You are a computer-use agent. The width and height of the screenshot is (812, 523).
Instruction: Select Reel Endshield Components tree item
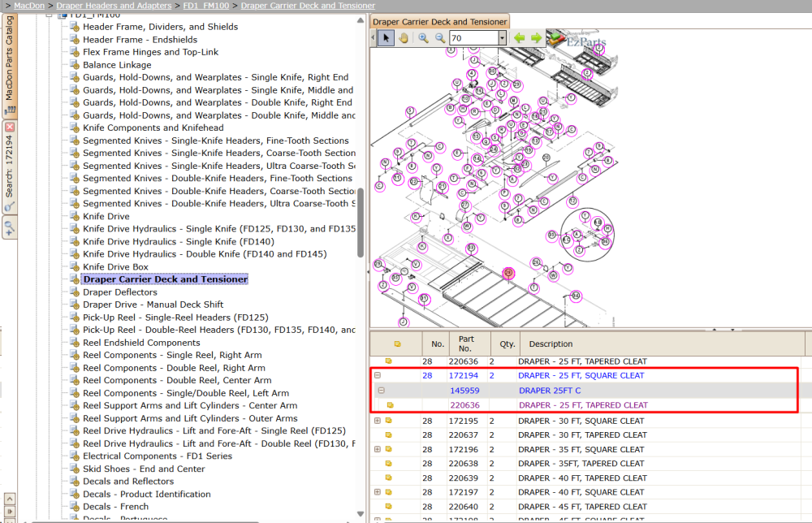(141, 343)
